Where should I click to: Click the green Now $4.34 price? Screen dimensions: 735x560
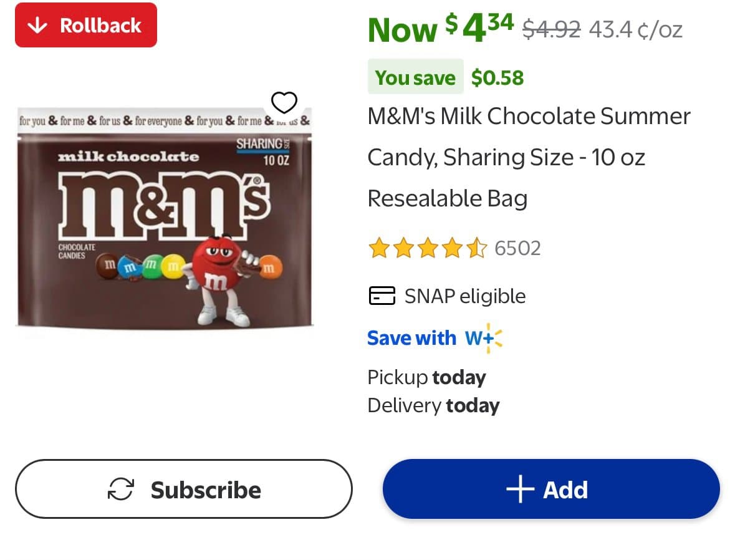[x=440, y=29]
